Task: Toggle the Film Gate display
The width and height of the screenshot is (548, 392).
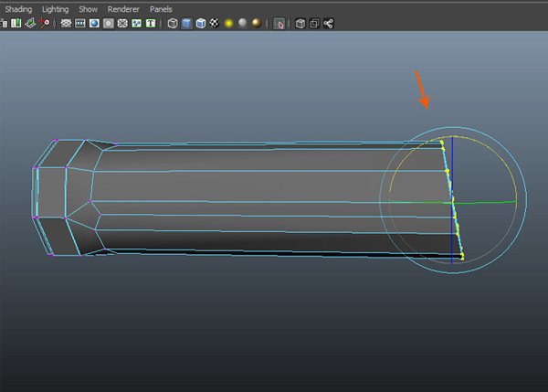Action: pyautogui.click(x=80, y=24)
